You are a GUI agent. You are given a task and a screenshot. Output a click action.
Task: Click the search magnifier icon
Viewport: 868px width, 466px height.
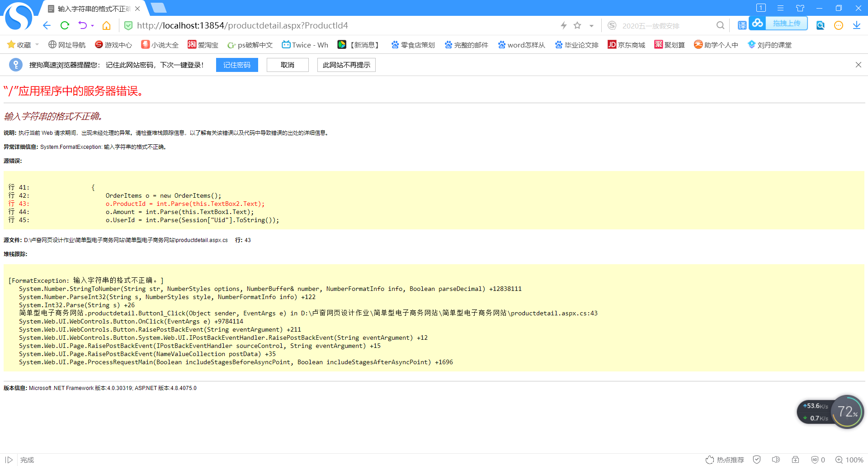720,25
